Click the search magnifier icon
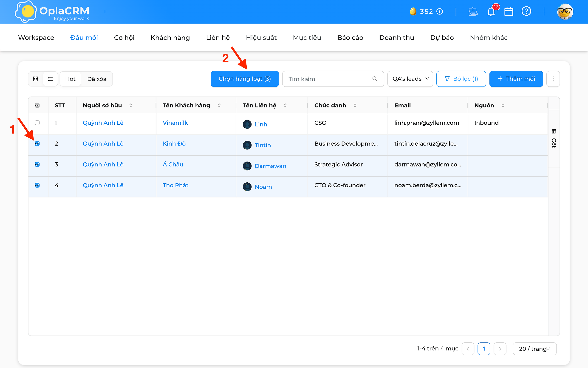This screenshot has height=368, width=588. point(375,79)
